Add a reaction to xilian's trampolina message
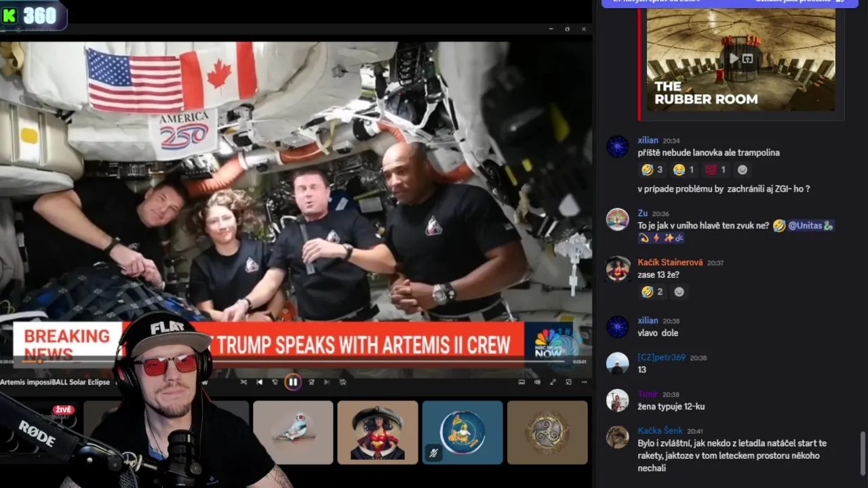 (x=743, y=169)
